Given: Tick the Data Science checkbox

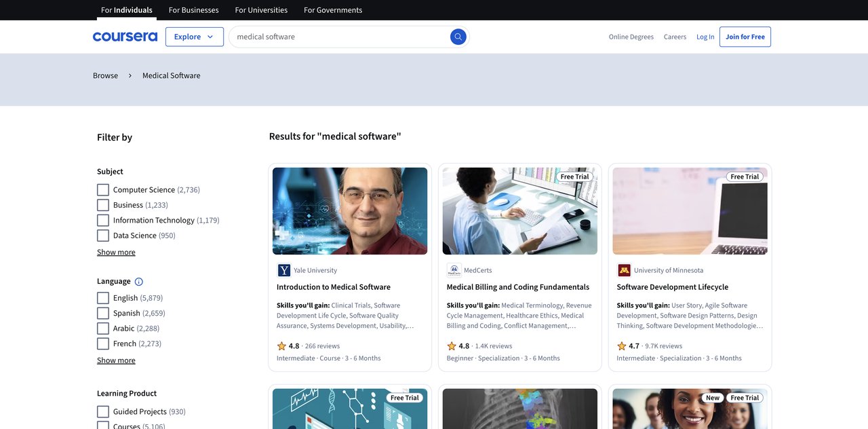Looking at the screenshot, I should tap(103, 236).
